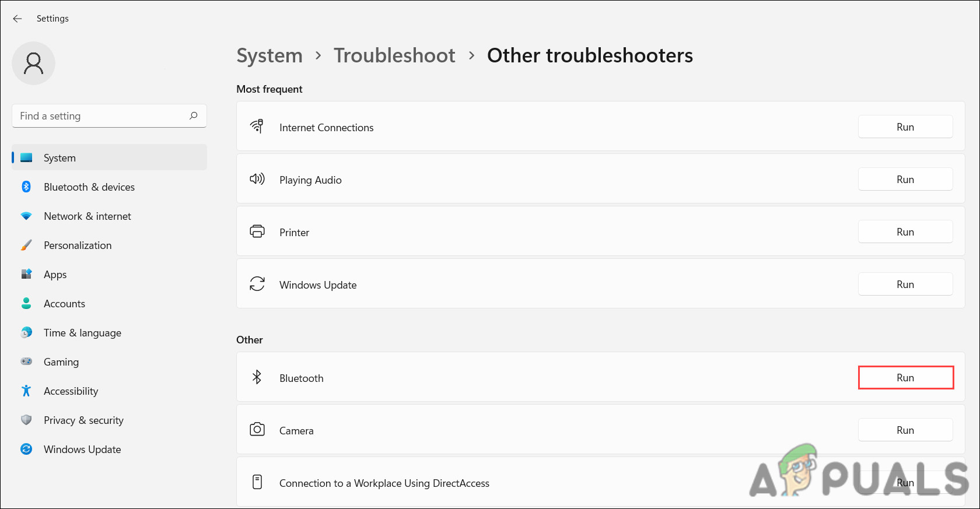Open the Accounts settings section
The image size is (980, 509).
point(64,304)
